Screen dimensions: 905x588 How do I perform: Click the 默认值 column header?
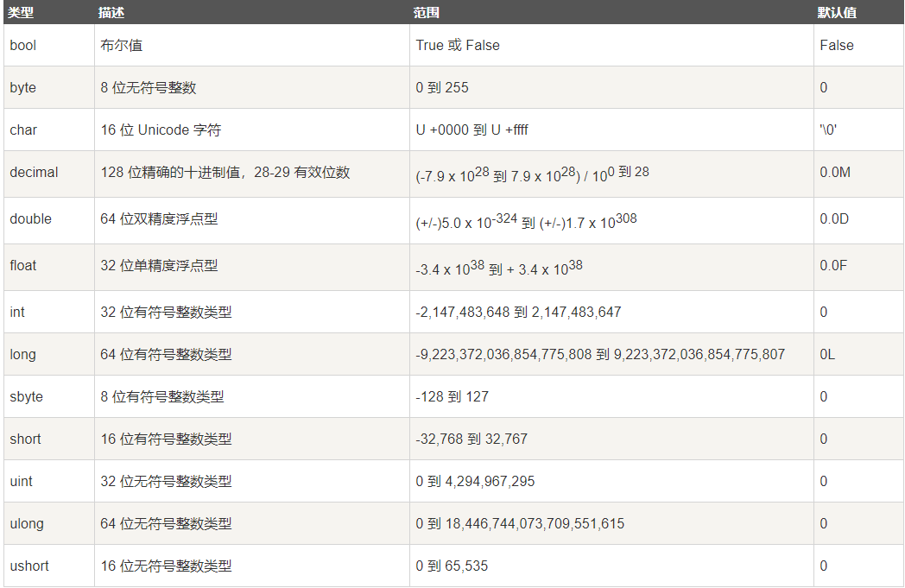point(836,13)
